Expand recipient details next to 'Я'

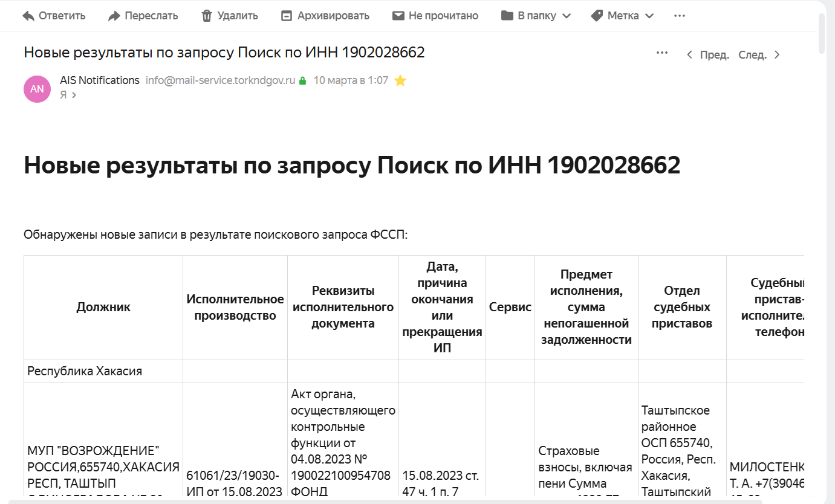74,95
